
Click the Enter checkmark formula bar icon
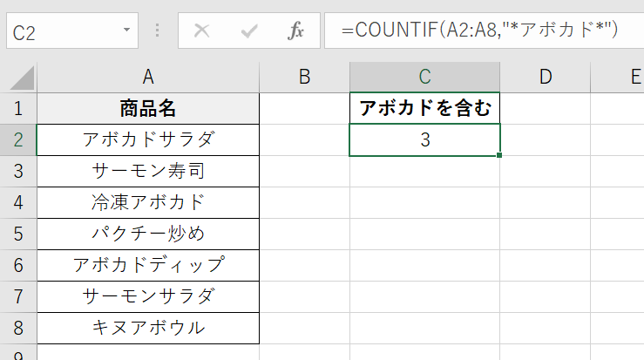pos(249,31)
